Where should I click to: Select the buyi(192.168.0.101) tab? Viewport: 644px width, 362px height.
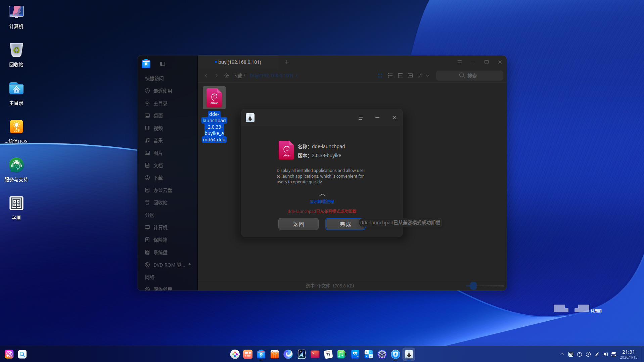pos(239,62)
